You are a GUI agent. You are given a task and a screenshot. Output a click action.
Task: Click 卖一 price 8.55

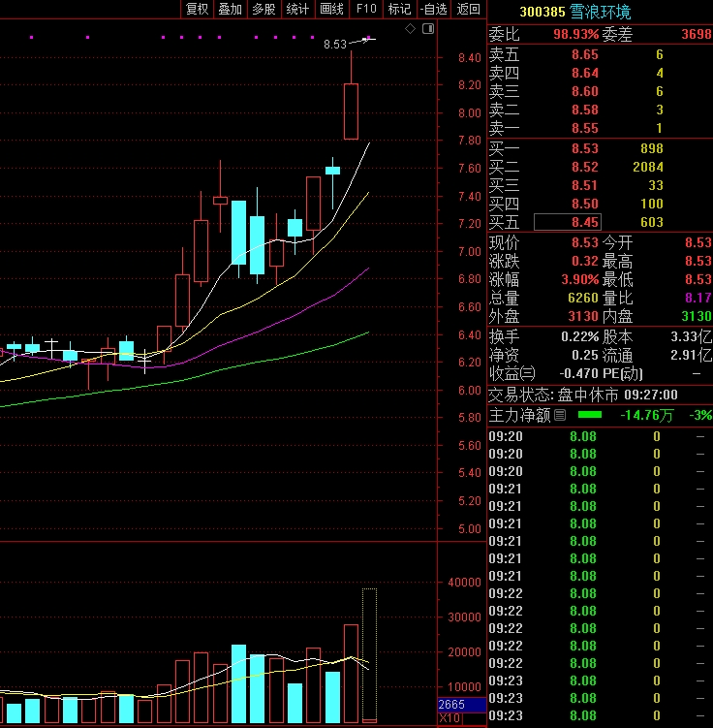[584, 128]
